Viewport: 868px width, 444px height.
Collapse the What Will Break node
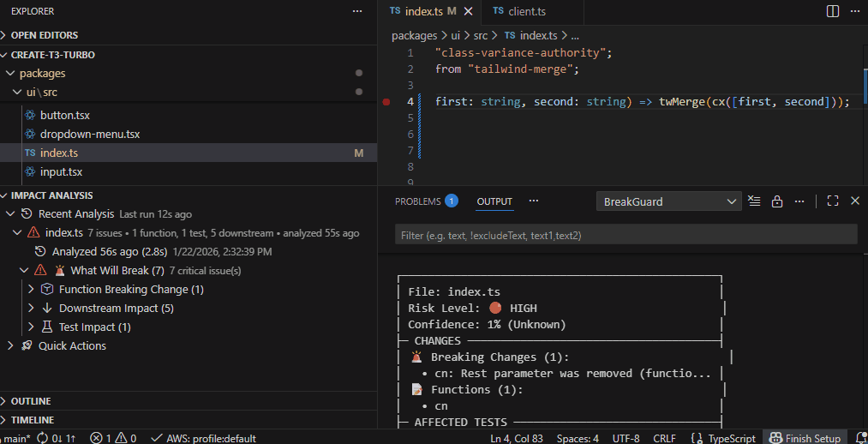[24, 270]
